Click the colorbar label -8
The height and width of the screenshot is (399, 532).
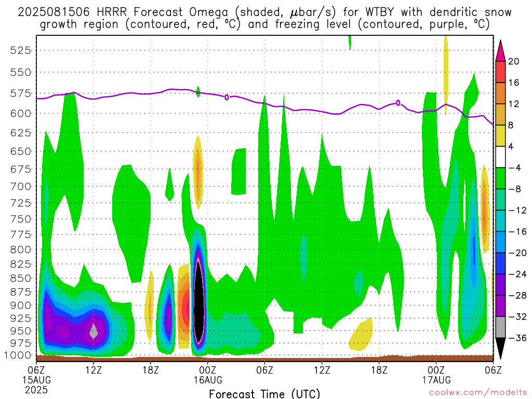[515, 189]
